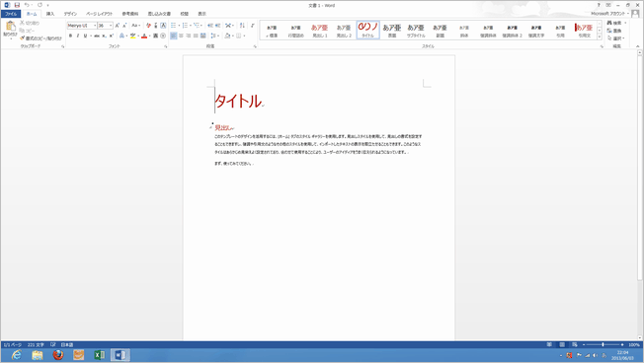Apply the red font color swatch
Viewport: 644px width, 363px height.
(144, 36)
